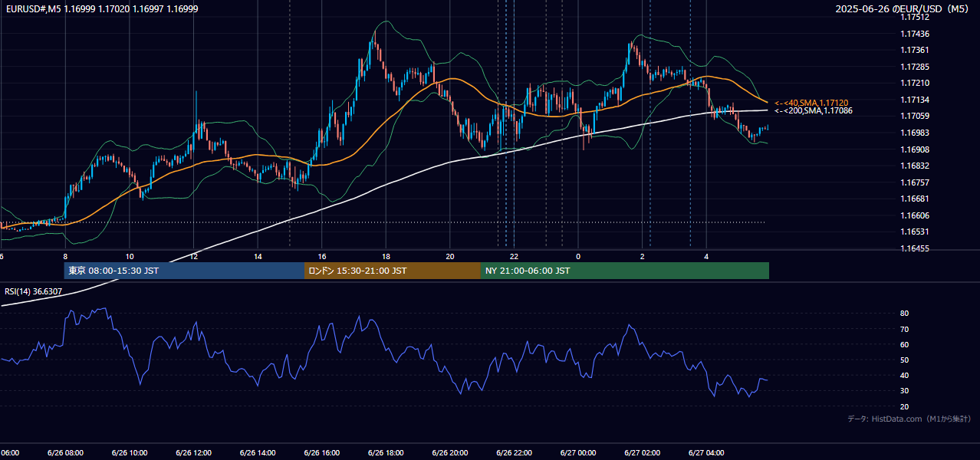Click the 6/26 18:00 date label
This screenshot has height=460, width=980.
[386, 453]
